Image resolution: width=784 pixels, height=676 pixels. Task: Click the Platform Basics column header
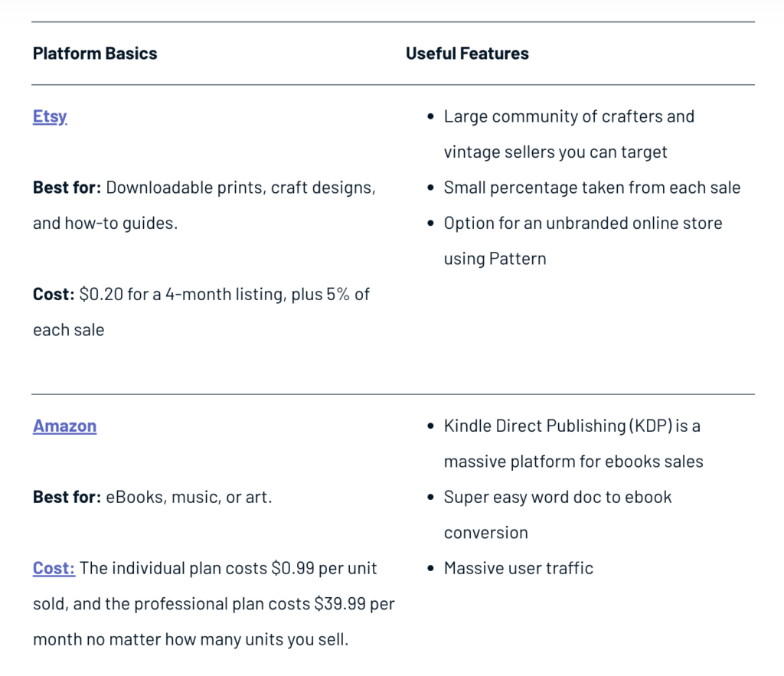click(x=95, y=54)
